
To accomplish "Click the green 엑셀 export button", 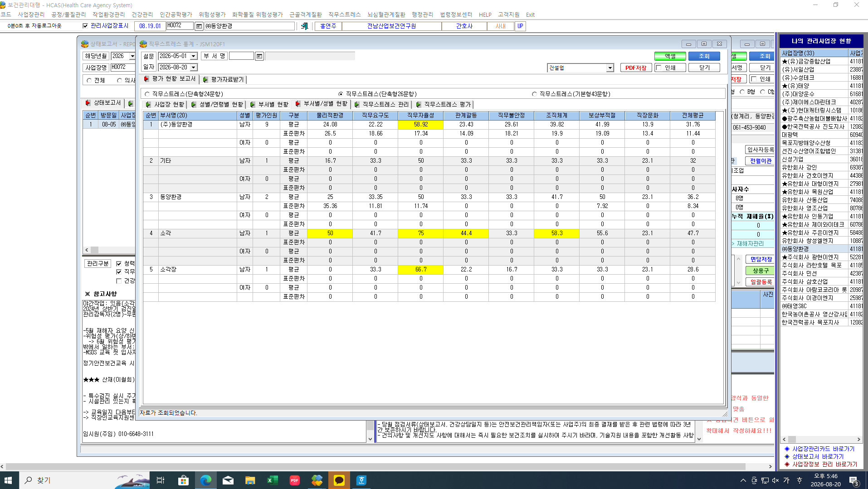I will [670, 56].
